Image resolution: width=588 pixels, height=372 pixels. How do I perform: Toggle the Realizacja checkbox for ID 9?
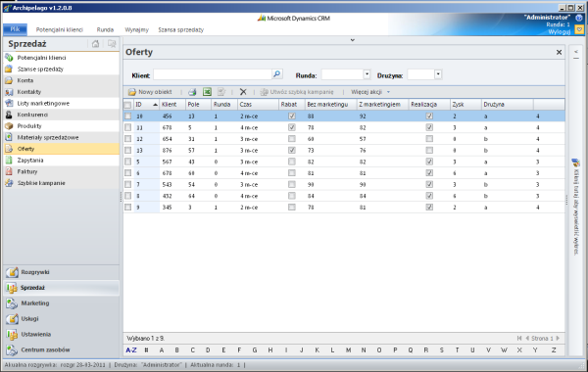coord(429,208)
